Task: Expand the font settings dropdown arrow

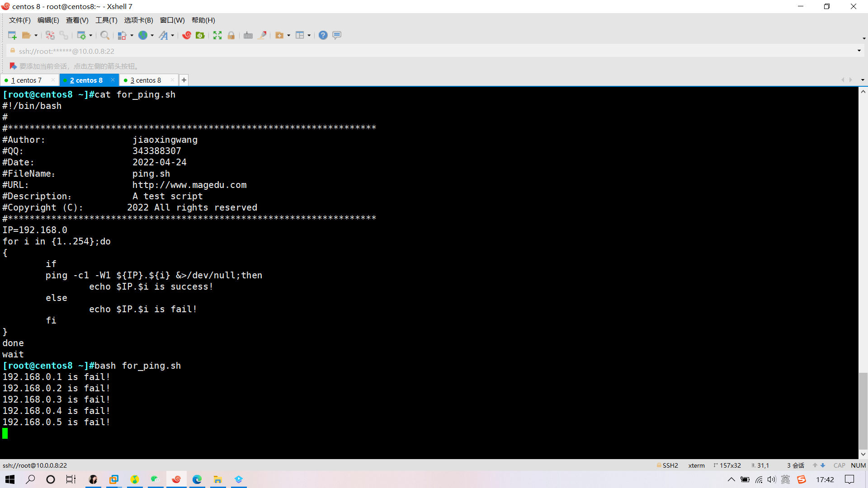Action: [173, 35]
